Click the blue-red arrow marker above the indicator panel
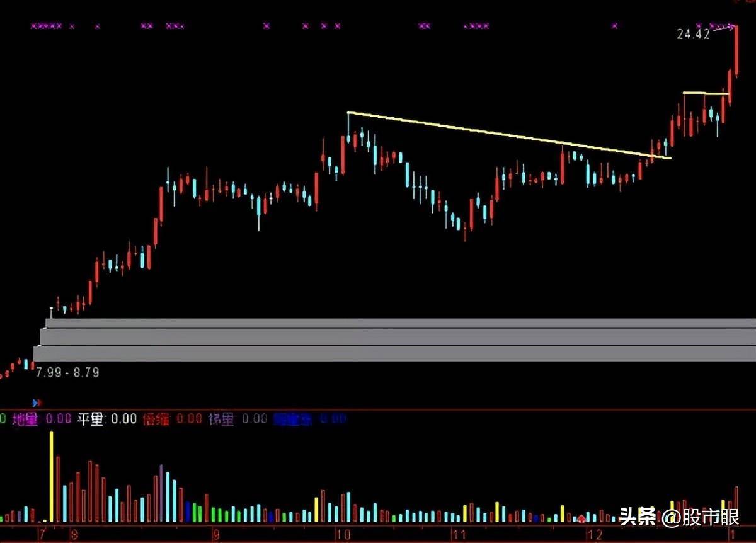756x543 pixels. tap(38, 402)
